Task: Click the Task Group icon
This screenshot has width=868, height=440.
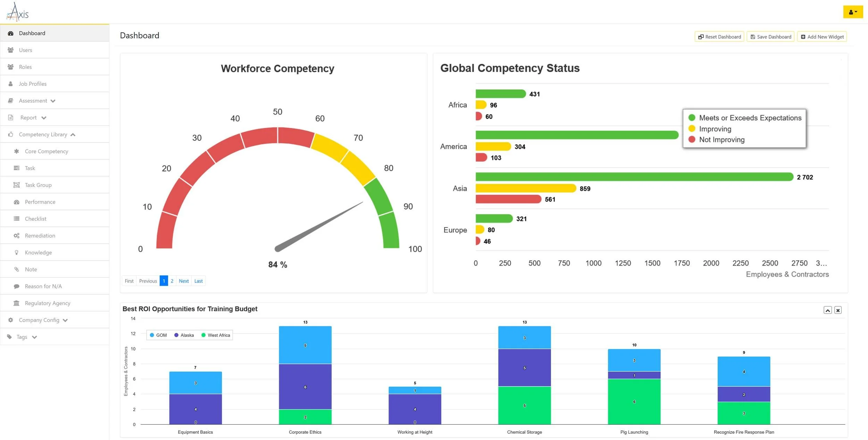Action: coord(16,185)
